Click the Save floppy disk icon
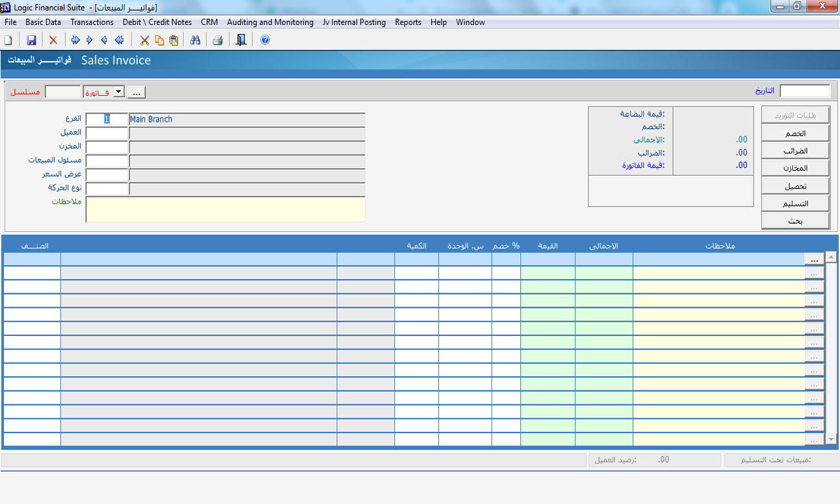This screenshot has width=840, height=504. [31, 41]
